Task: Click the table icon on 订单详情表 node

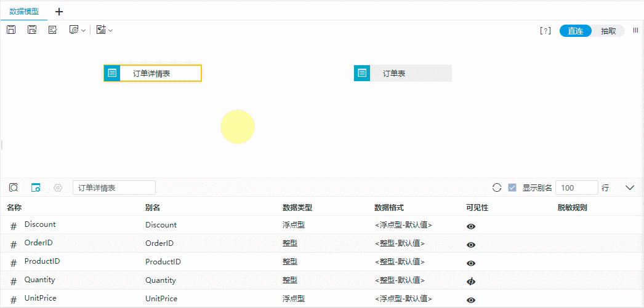Action: [111, 73]
